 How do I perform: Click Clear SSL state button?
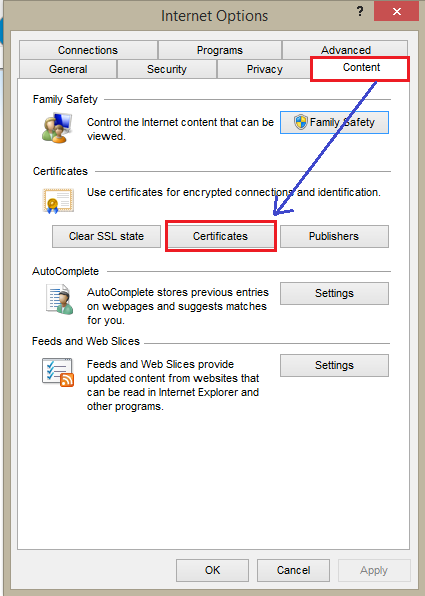pos(106,236)
